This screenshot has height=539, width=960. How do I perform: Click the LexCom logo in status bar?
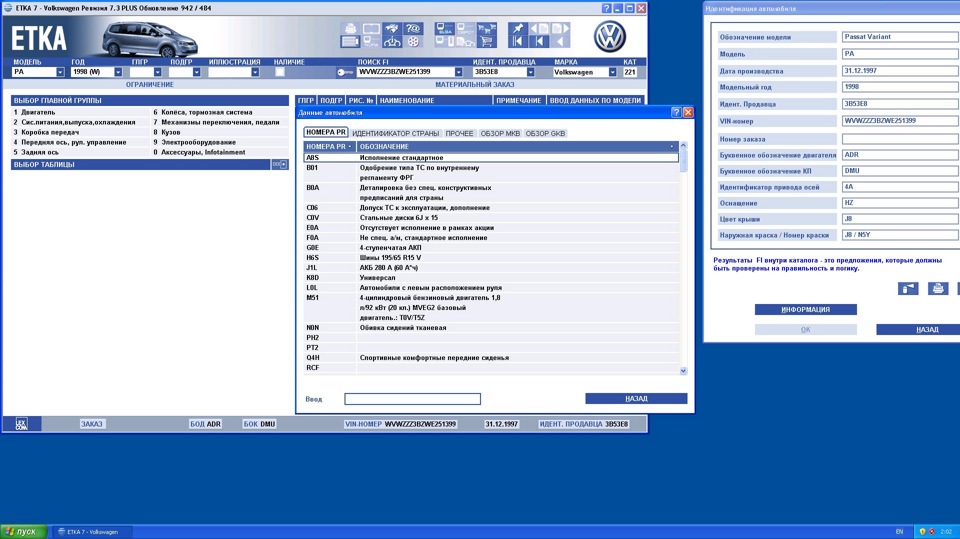(x=21, y=424)
